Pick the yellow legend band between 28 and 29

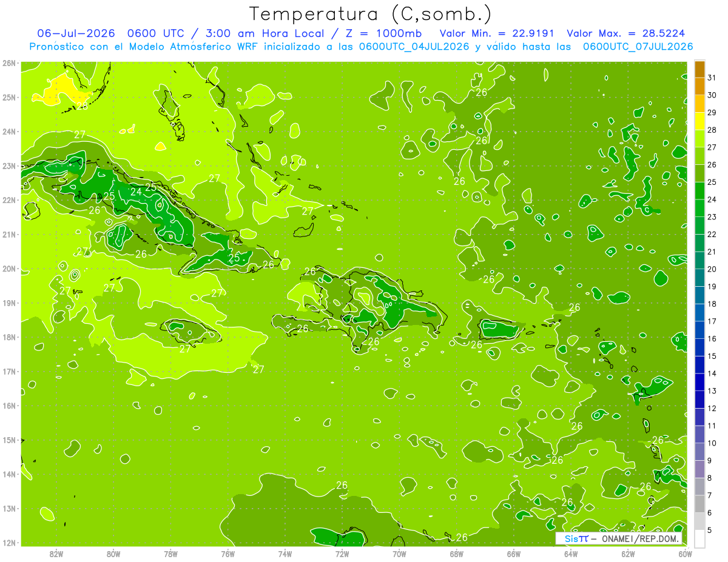(699, 121)
